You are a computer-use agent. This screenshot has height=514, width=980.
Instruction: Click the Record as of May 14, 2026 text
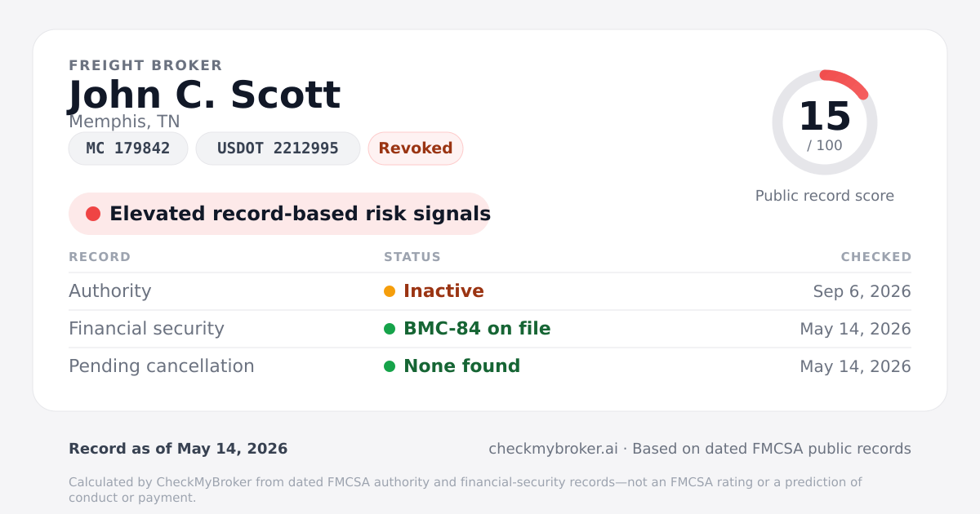pos(178,449)
